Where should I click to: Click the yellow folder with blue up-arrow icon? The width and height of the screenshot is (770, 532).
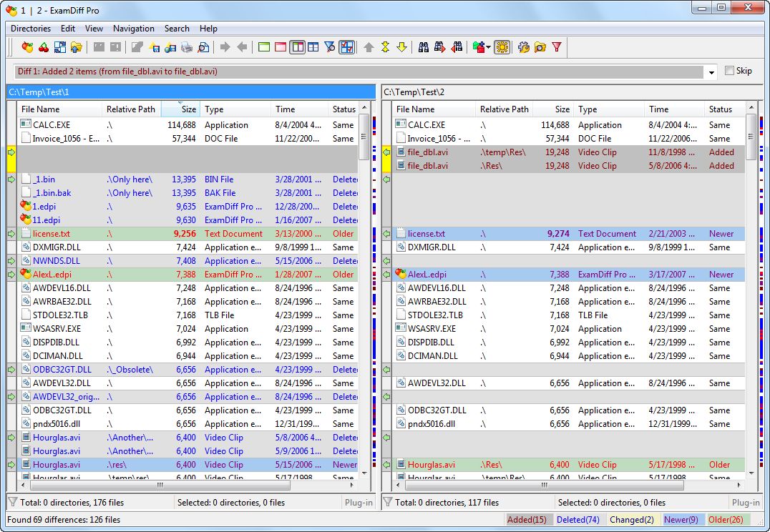[76, 47]
